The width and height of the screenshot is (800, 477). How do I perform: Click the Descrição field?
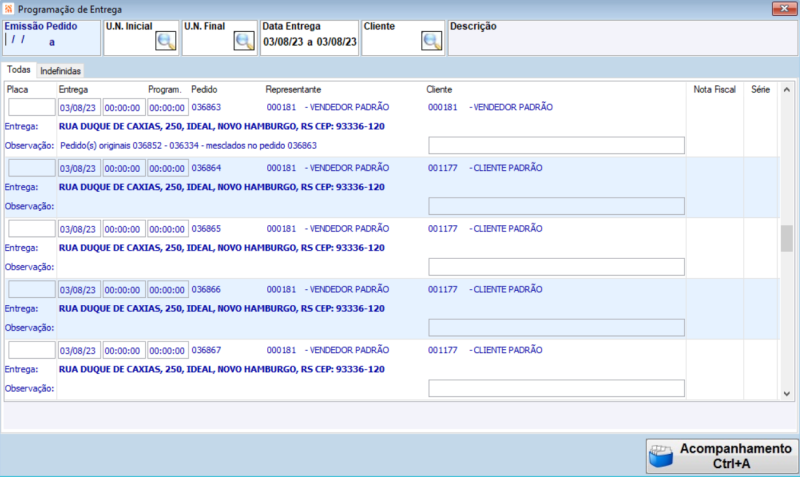tap(622, 38)
